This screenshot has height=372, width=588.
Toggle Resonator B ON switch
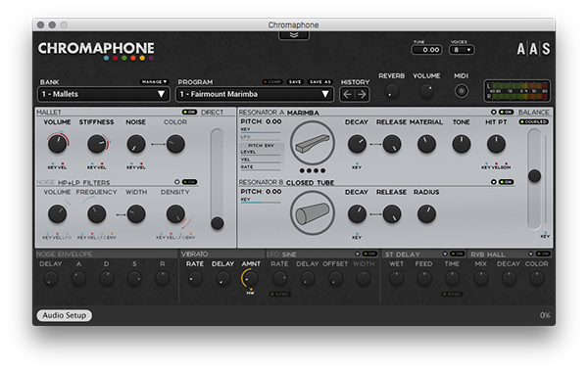pyautogui.click(x=507, y=182)
